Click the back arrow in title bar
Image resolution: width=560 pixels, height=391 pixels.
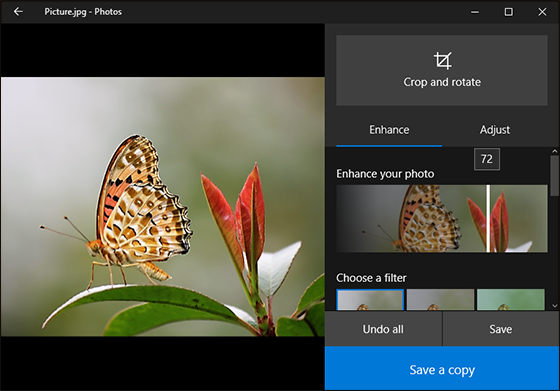[x=18, y=12]
